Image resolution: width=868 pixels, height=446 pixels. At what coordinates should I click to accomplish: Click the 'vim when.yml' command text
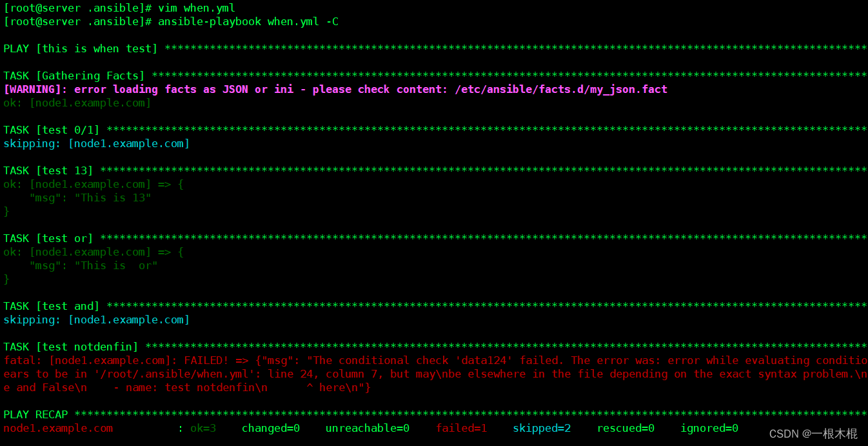[x=197, y=8]
